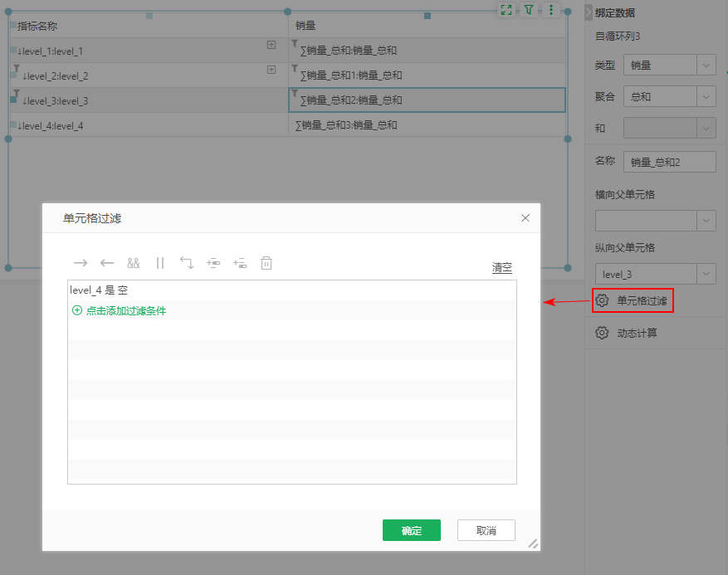The width and height of the screenshot is (728, 575).
Task: Open the three-dots more menu
Action: click(x=551, y=10)
